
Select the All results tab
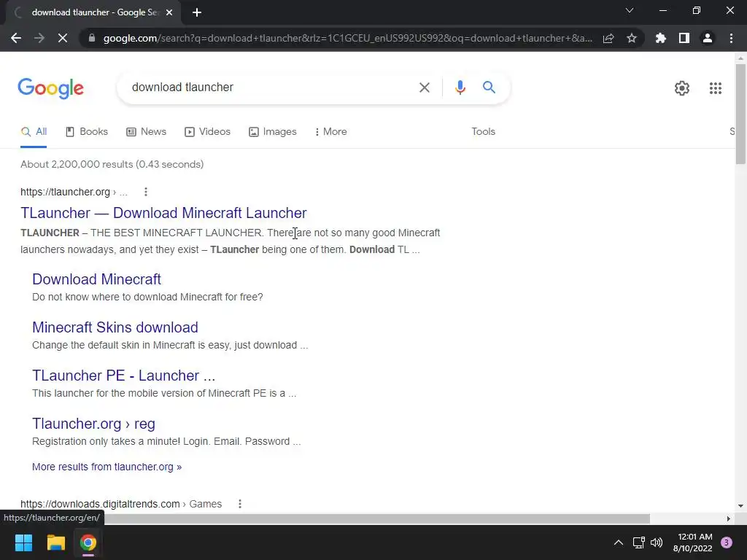(34, 132)
